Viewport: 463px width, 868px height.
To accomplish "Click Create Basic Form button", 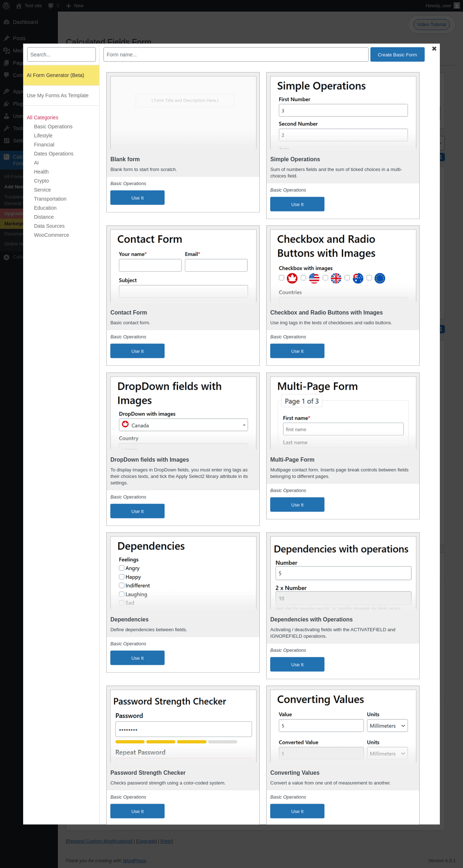I will pos(397,55).
